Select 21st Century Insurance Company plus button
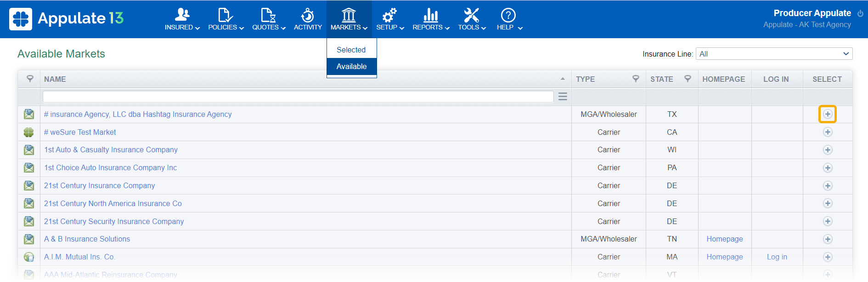 click(x=827, y=186)
